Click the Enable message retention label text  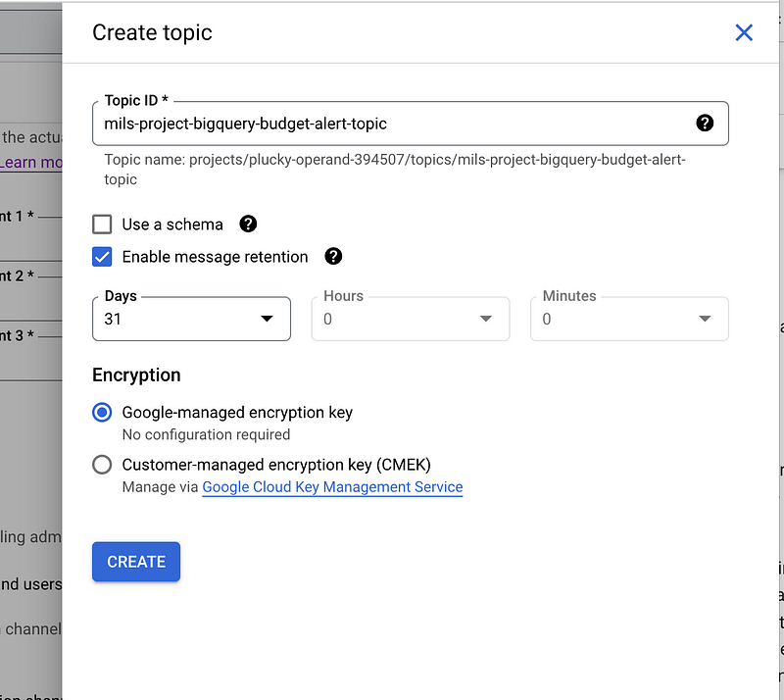coord(215,257)
